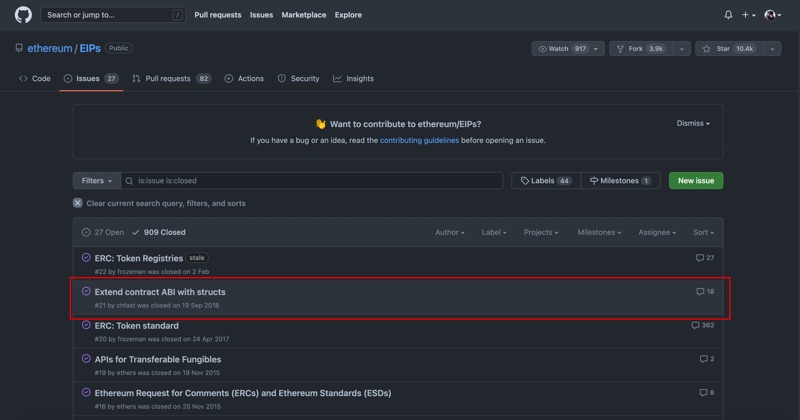Click the clear search query X icon
Screen dimensions: 800x420
[78, 203]
